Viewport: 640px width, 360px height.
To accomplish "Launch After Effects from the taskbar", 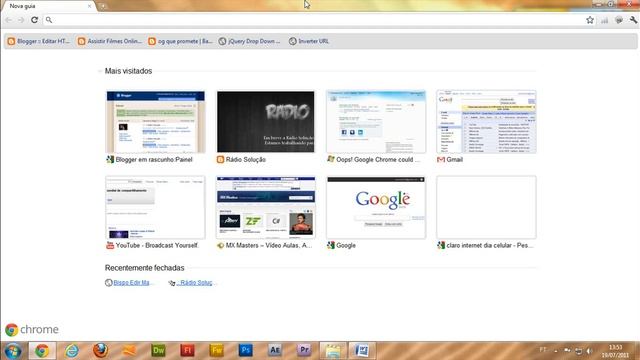I will (x=275, y=351).
